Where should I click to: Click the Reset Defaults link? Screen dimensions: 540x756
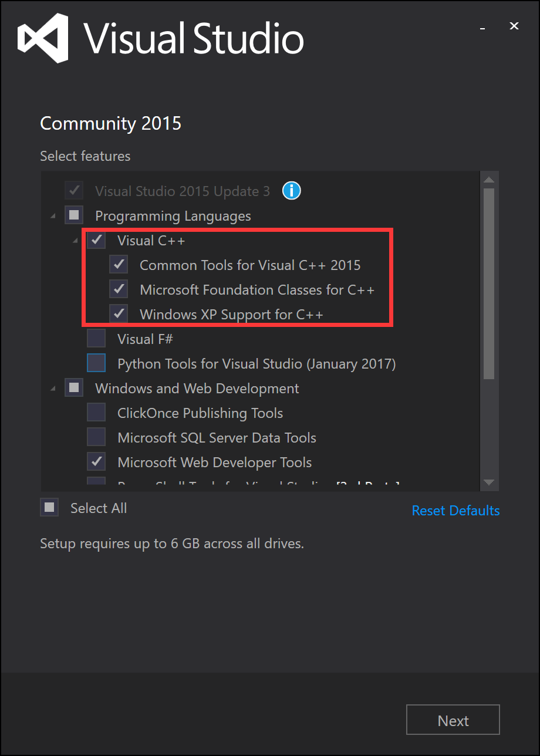click(x=455, y=510)
